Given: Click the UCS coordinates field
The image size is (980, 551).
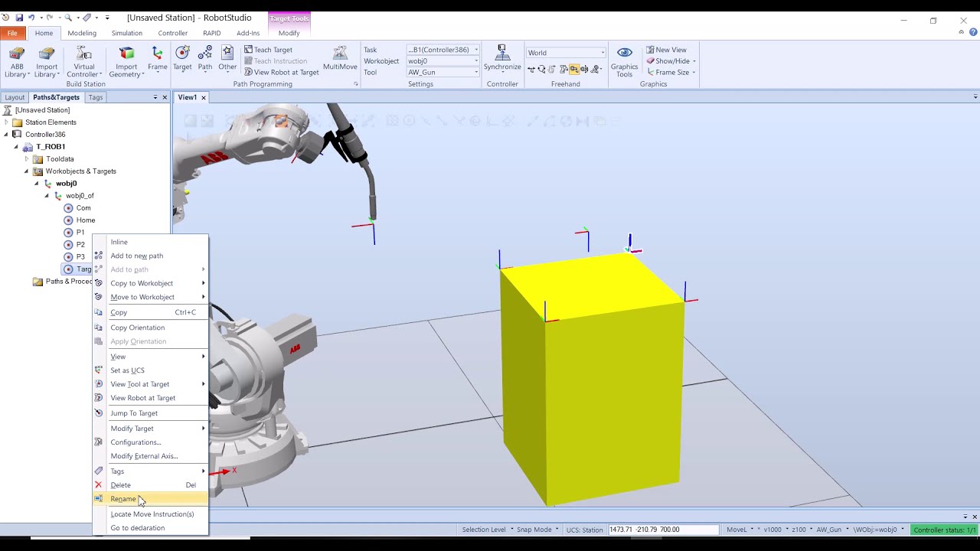Looking at the screenshot, I should [663, 530].
